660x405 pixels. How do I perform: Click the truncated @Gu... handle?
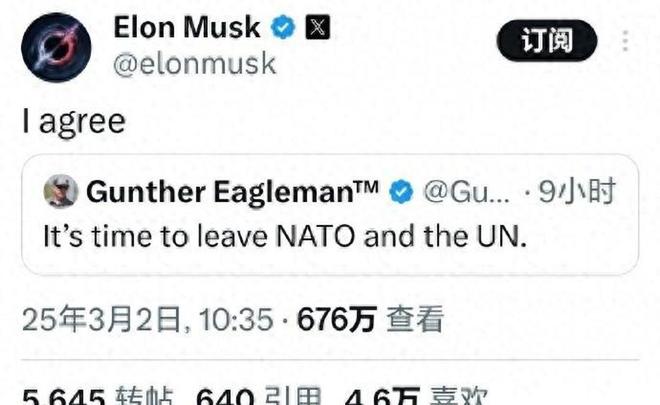(467, 192)
